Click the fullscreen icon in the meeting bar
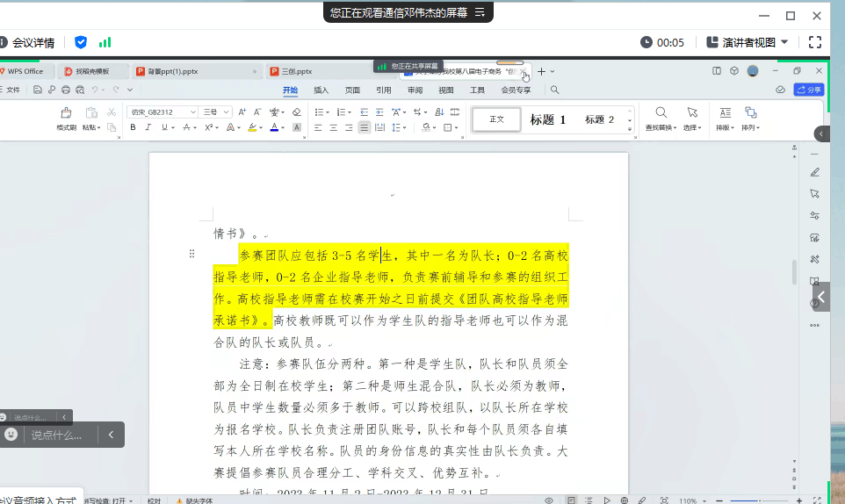The width and height of the screenshot is (845, 504). 814,42
